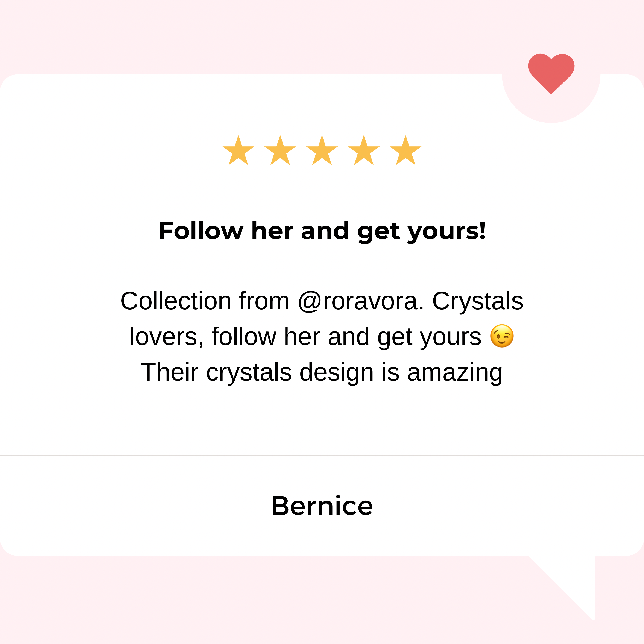Click "lovers, follow her and get yours" text

click(305, 337)
